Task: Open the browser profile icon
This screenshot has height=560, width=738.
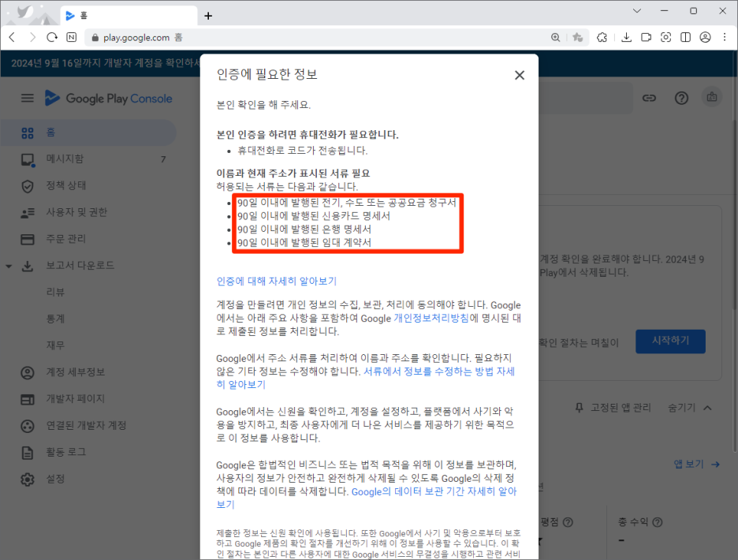Action: [705, 37]
